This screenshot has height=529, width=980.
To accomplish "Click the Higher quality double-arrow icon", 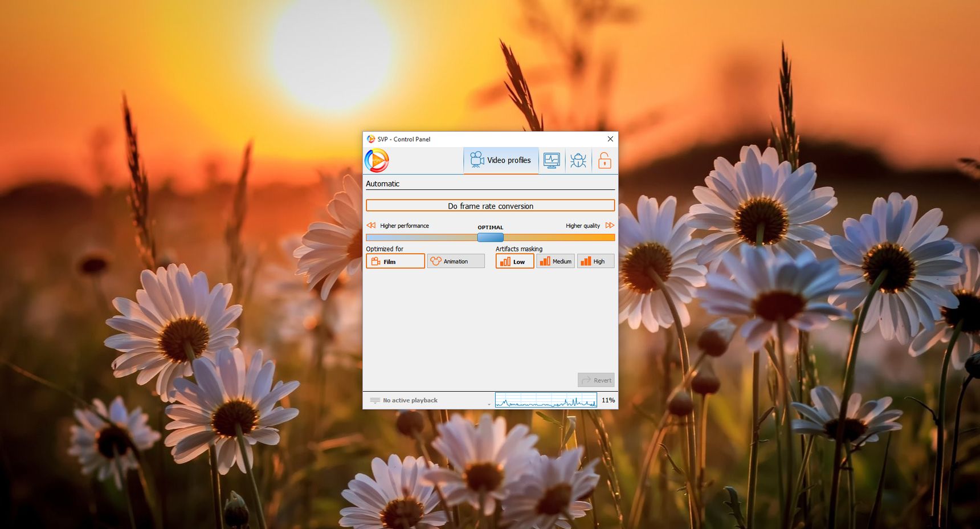I will pos(610,226).
